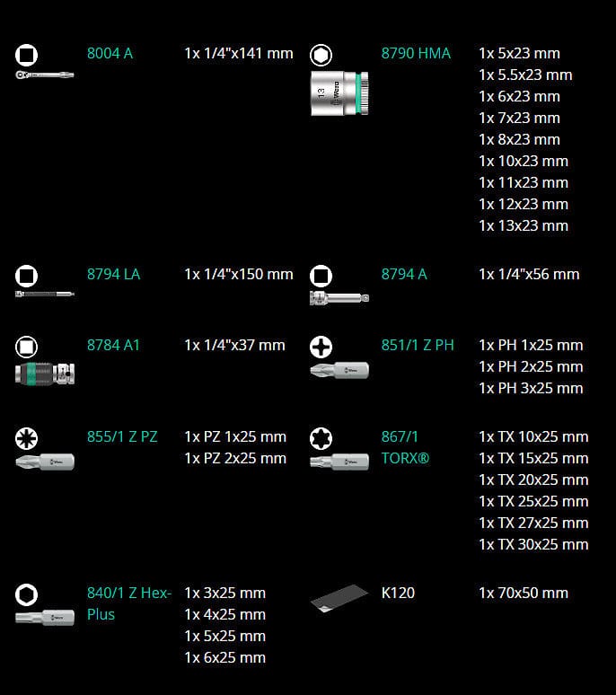
Task: Open the 840/1 Z Hex-Plus link
Action: (128, 603)
